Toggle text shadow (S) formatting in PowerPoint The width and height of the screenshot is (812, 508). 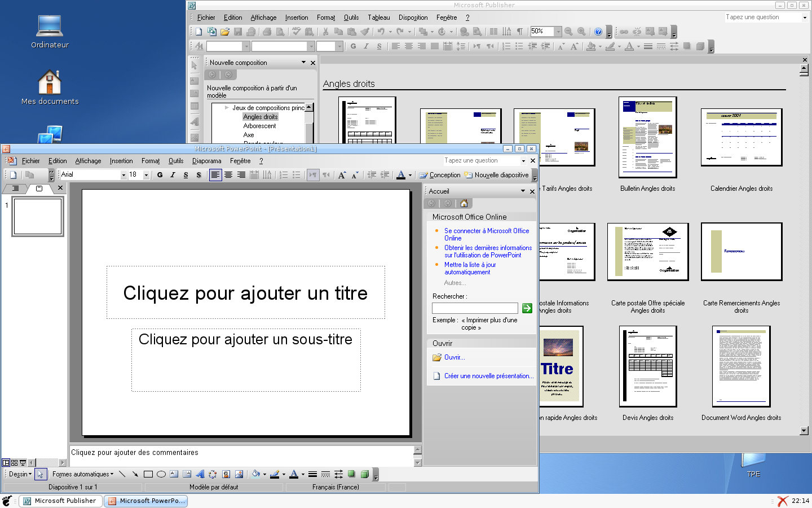coord(198,175)
